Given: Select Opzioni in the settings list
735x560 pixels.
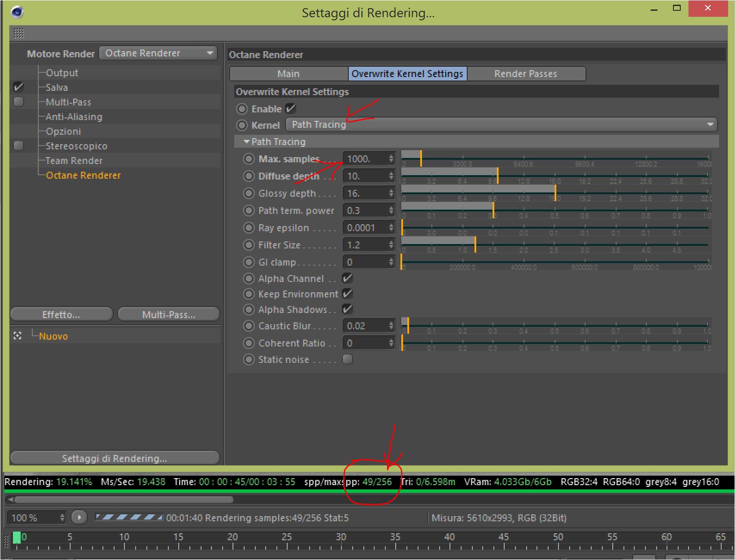Looking at the screenshot, I should tap(63, 131).
